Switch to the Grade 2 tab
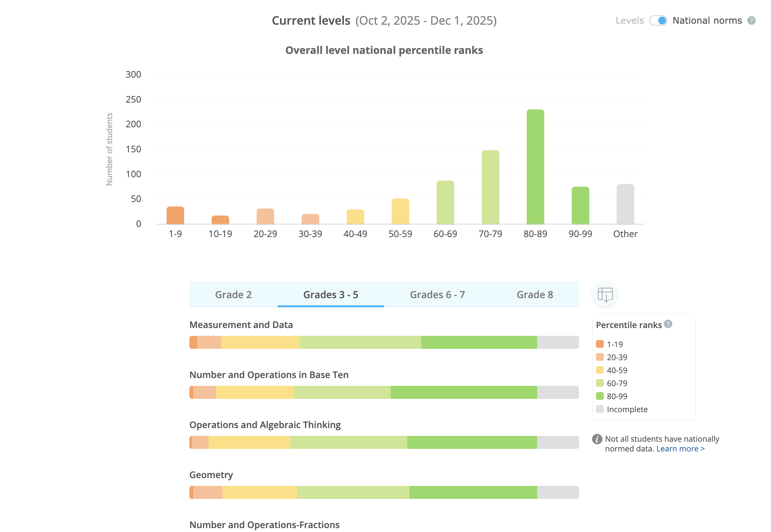Viewport: 771px width, 532px height. click(x=233, y=295)
